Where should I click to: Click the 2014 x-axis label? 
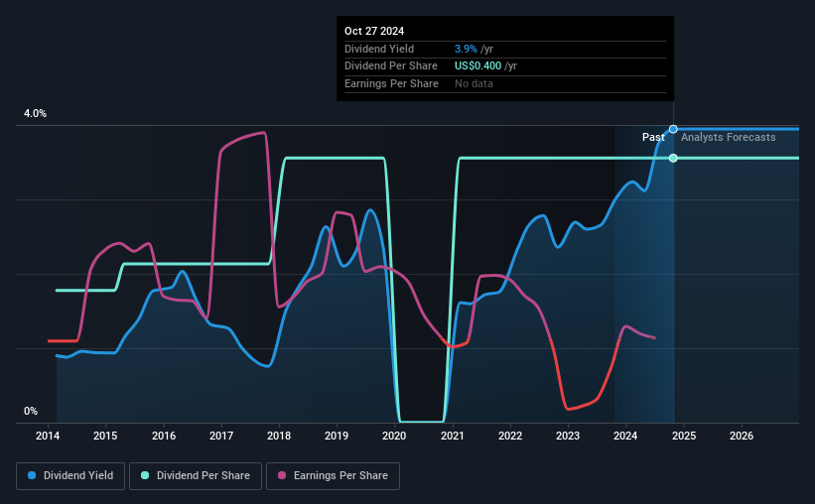coord(48,436)
